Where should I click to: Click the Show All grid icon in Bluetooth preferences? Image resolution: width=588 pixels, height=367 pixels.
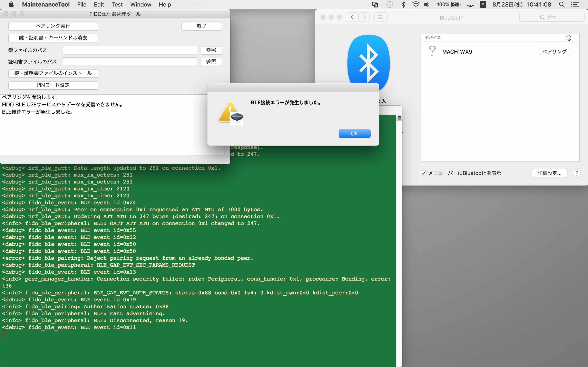click(381, 17)
